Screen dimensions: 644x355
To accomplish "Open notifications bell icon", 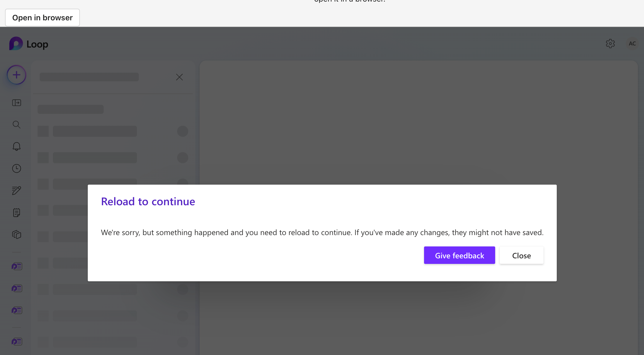I will tap(16, 146).
